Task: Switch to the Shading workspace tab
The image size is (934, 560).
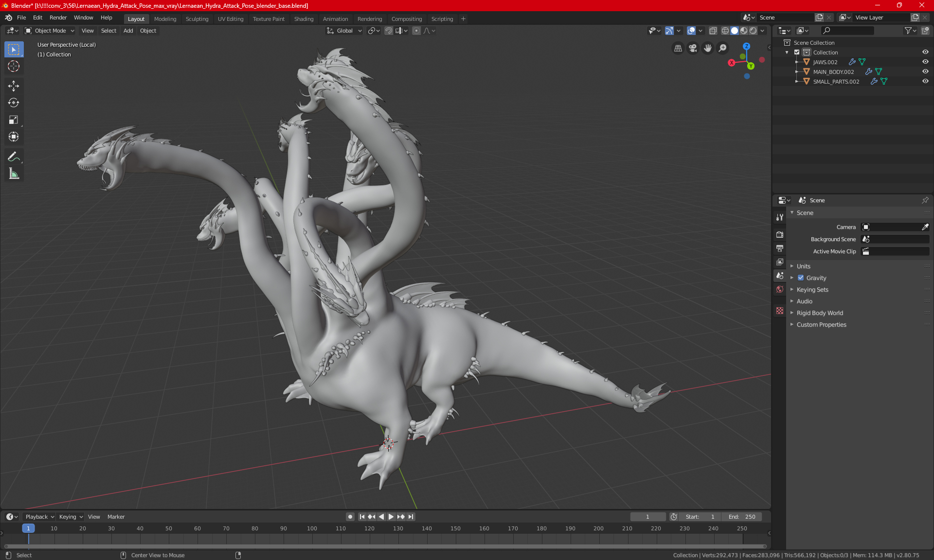Action: [x=304, y=19]
